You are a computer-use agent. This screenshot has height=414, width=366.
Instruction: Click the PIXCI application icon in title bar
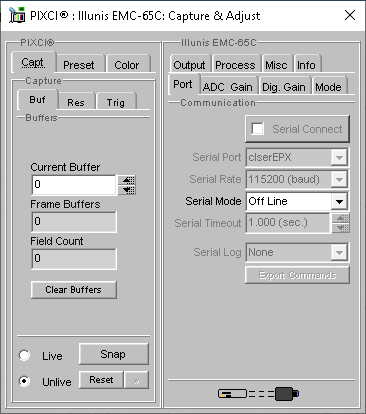[x=17, y=15]
